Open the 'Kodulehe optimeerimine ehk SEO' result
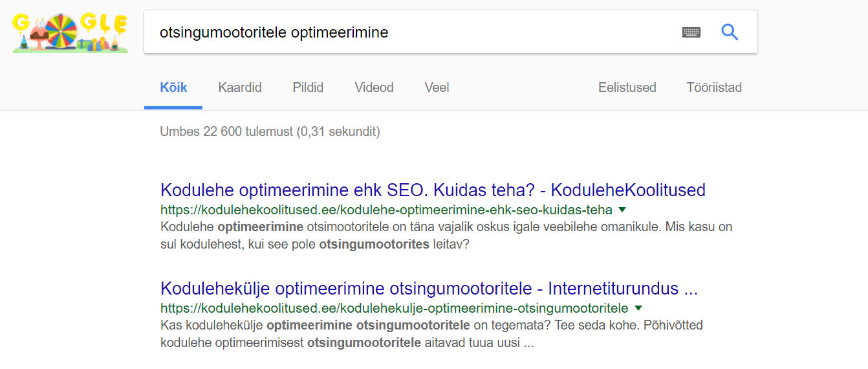This screenshot has width=868, height=369. (433, 190)
